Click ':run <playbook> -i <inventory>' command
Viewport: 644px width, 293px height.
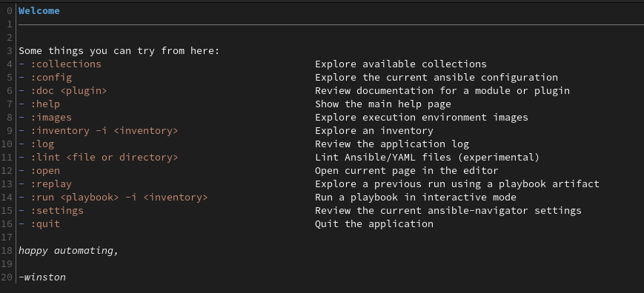119,198
